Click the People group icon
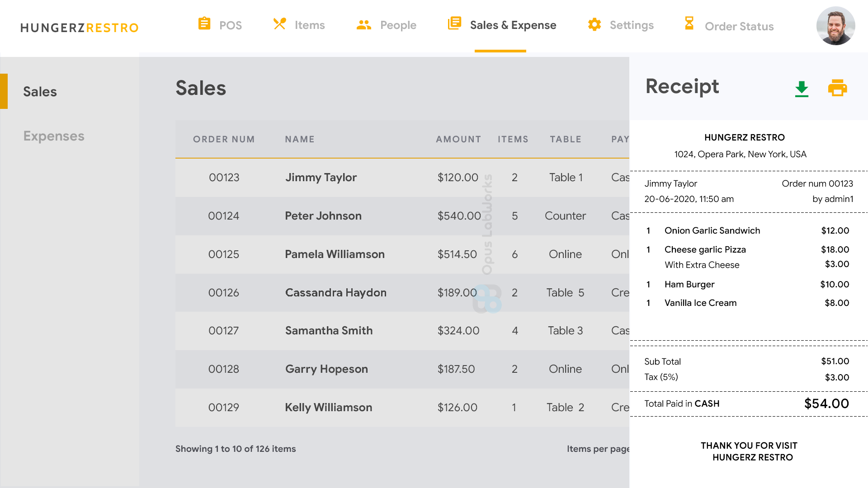The width and height of the screenshot is (868, 488). [363, 25]
